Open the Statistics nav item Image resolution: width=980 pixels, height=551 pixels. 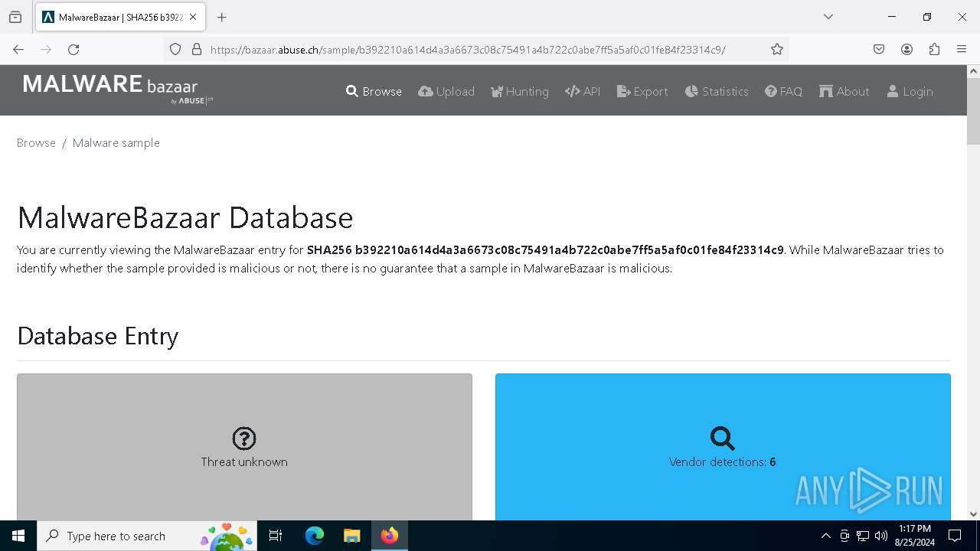(717, 91)
